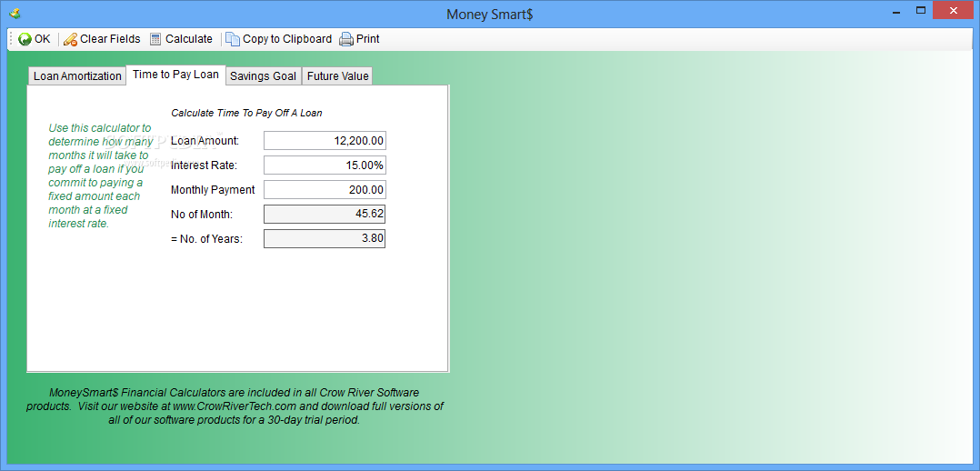Open the Savings Goal tab
980x471 pixels.
[x=263, y=76]
